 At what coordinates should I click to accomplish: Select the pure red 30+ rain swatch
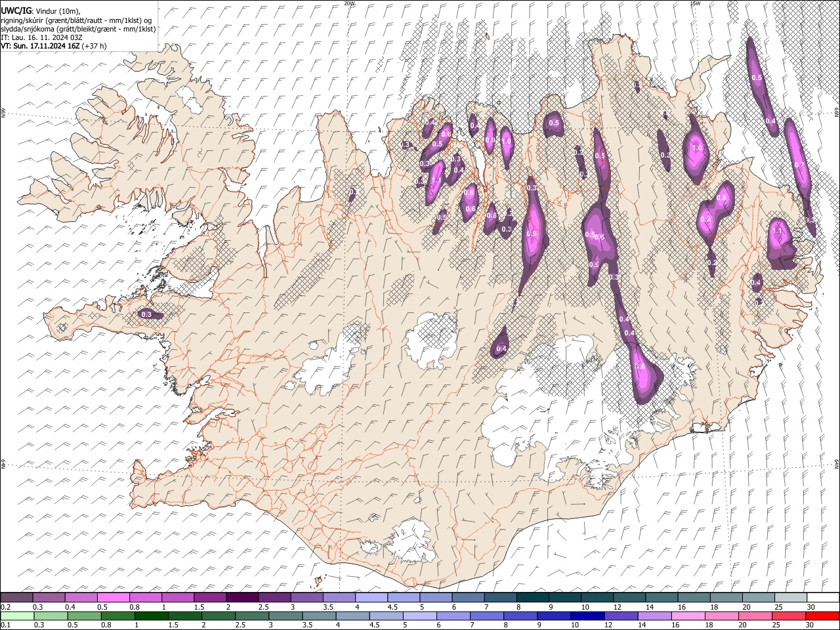click(822, 616)
